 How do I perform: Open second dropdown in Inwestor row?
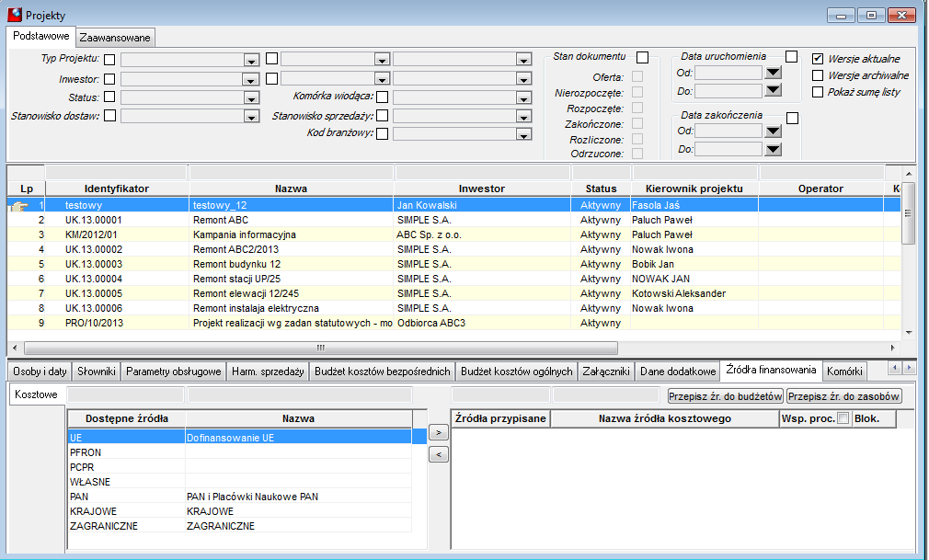382,79
